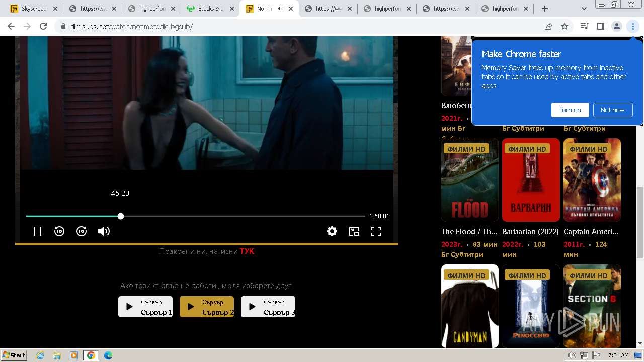Image resolution: width=644 pixels, height=362 pixels.
Task: Open the Barbarian (2022) poster
Action: (531, 180)
